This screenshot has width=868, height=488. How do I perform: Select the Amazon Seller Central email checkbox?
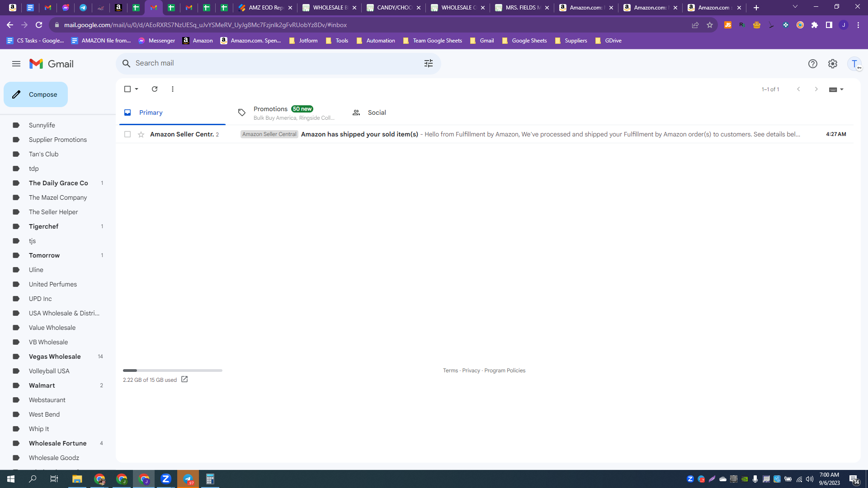click(x=127, y=134)
